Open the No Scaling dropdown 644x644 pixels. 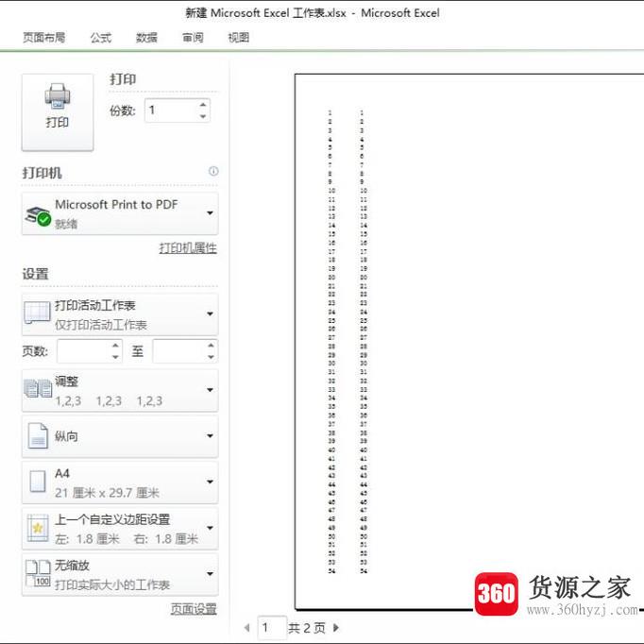120,574
